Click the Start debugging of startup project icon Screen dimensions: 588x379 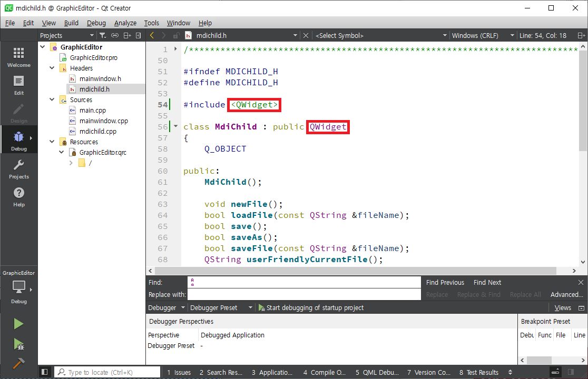(261, 308)
